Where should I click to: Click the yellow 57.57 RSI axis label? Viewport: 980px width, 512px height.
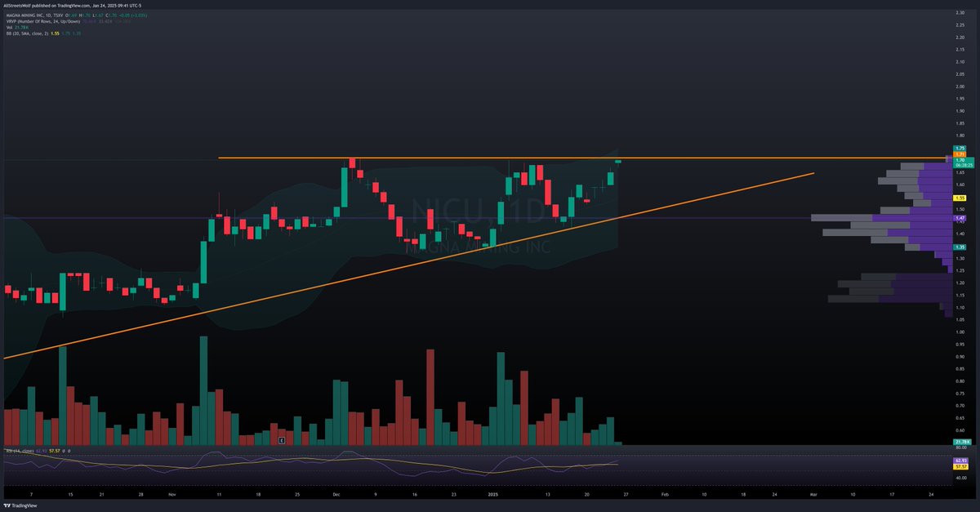coord(960,466)
